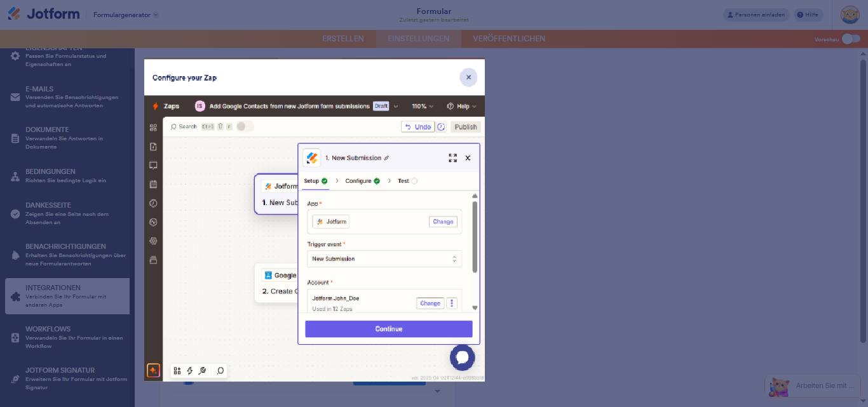Click the AI copilot sparkle icon bottom left

pyautogui.click(x=153, y=370)
